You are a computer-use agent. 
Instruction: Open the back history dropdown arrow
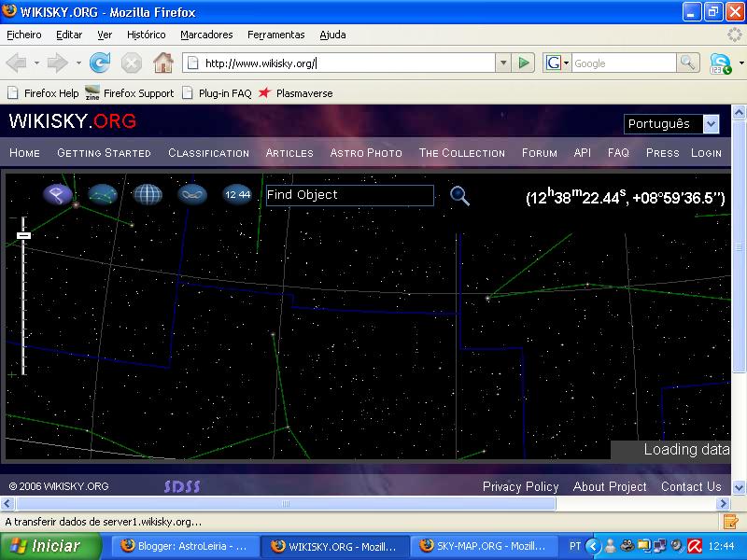coord(36,63)
